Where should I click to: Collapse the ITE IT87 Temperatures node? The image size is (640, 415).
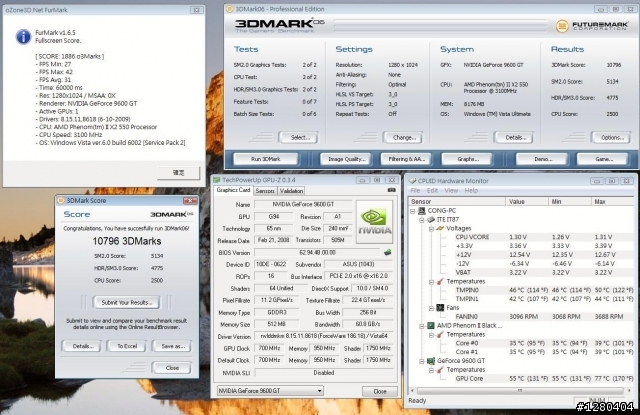click(431, 282)
